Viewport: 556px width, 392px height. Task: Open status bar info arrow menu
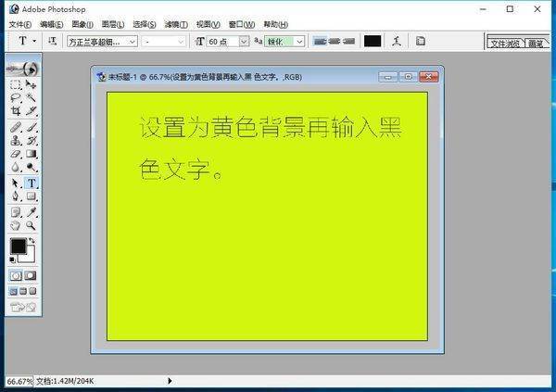(170, 381)
